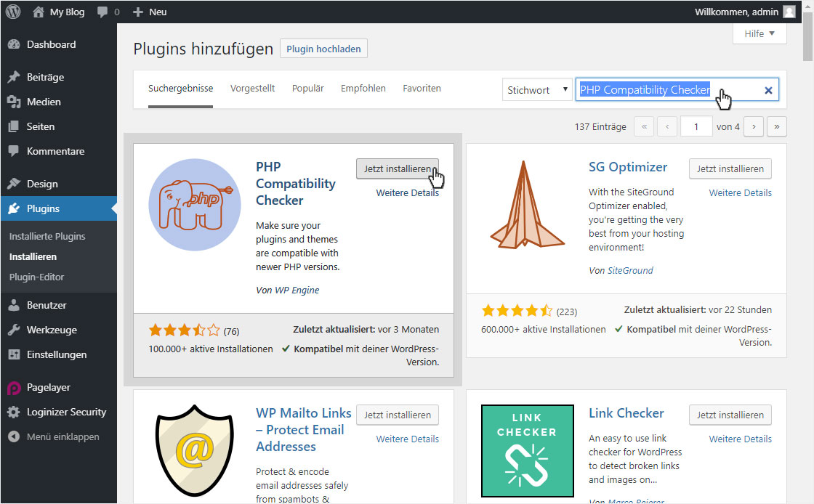Click the Plugin hochladen button
This screenshot has width=814, height=504.
[x=323, y=49]
